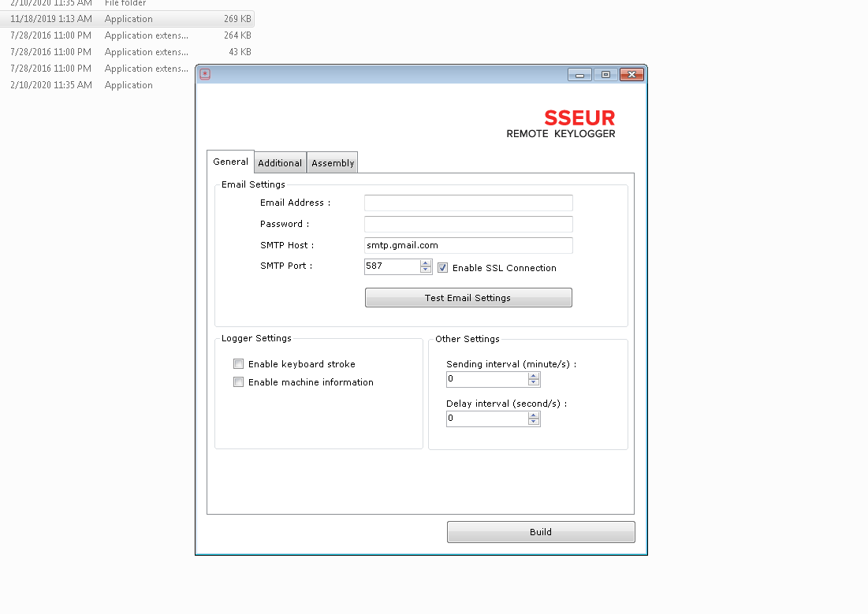Image resolution: width=868 pixels, height=614 pixels.
Task: Open the Assembly tab
Action: [x=333, y=163]
